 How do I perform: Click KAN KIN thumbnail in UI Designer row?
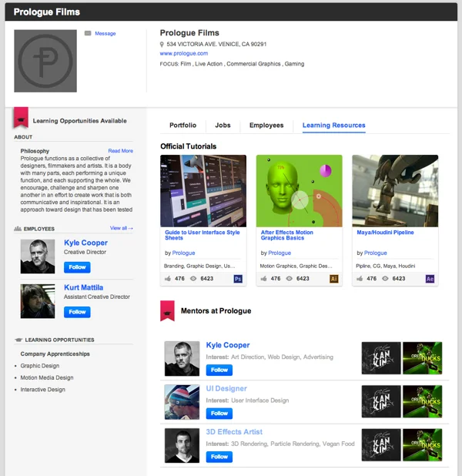coord(381,401)
